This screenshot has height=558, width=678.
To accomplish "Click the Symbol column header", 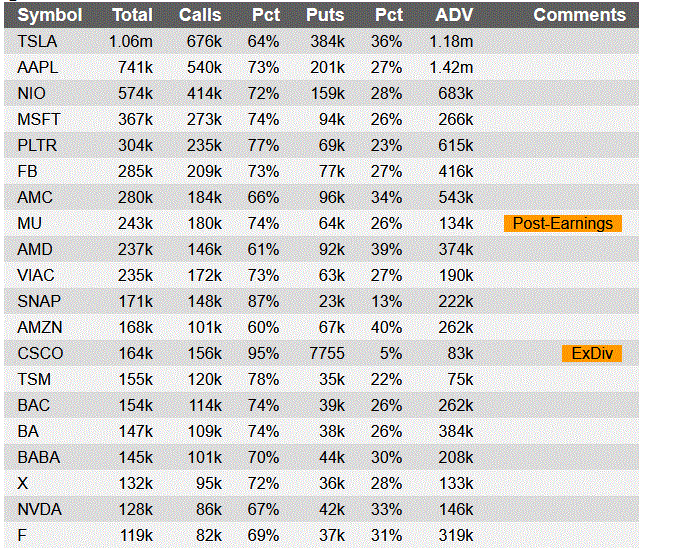I will [x=49, y=15].
